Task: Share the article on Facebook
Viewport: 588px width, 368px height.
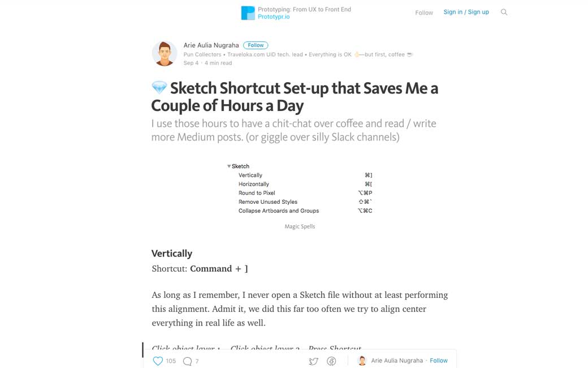Action: click(x=332, y=361)
